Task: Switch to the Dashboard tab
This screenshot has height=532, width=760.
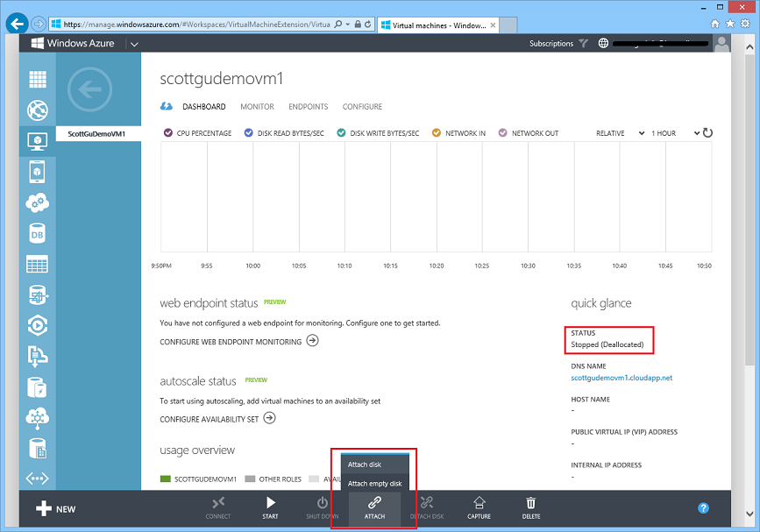Action: [204, 107]
